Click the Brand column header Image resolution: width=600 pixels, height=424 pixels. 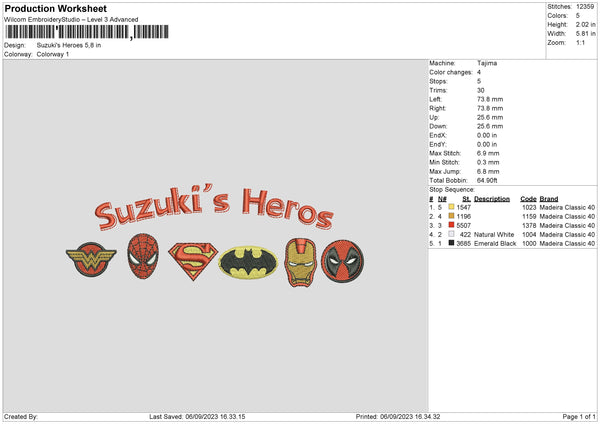550,198
